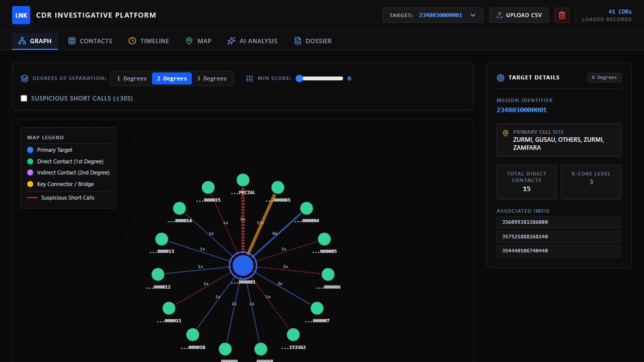Click the MSISDN number 2348030000001 link

pyautogui.click(x=522, y=110)
